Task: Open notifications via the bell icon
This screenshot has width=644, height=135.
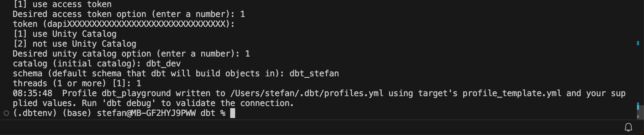Action: click(628, 127)
